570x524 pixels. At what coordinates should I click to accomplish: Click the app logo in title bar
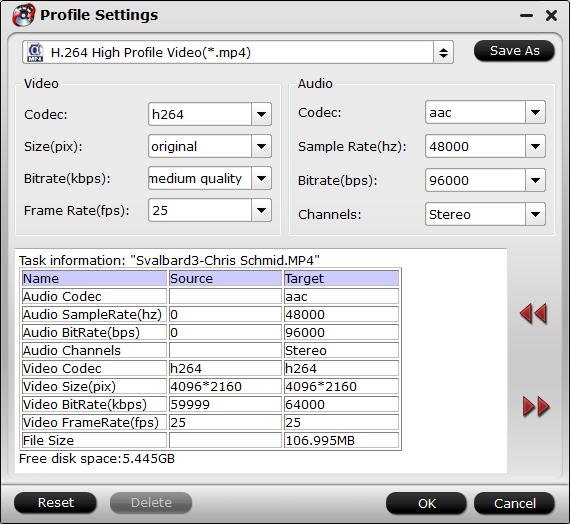[x=23, y=15]
